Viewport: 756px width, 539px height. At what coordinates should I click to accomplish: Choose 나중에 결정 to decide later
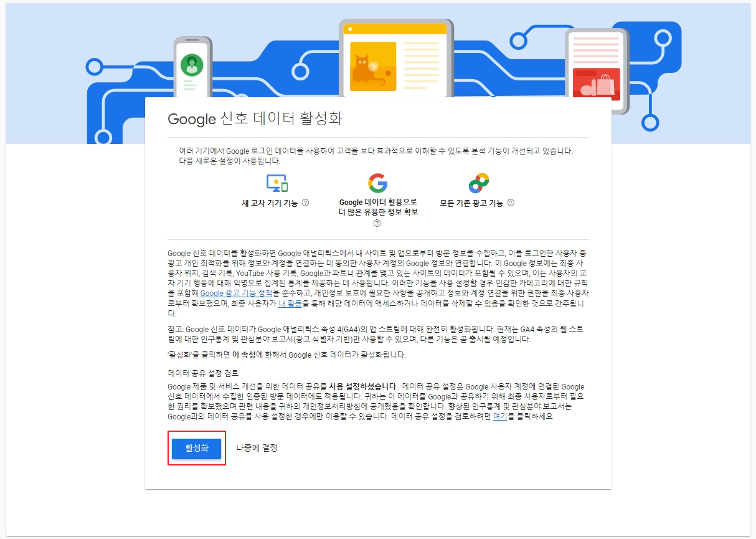click(x=257, y=448)
